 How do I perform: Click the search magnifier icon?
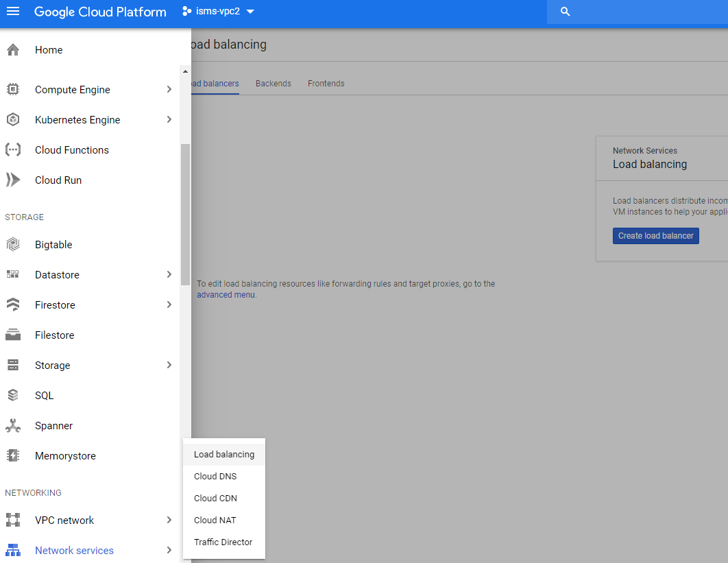565,12
